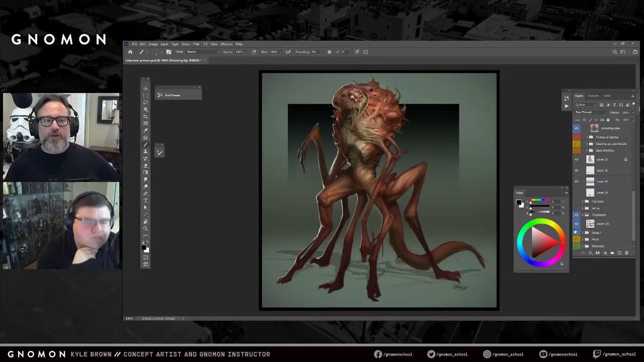Expand the Mood group
This screenshot has width=644, height=362.
(583, 239)
